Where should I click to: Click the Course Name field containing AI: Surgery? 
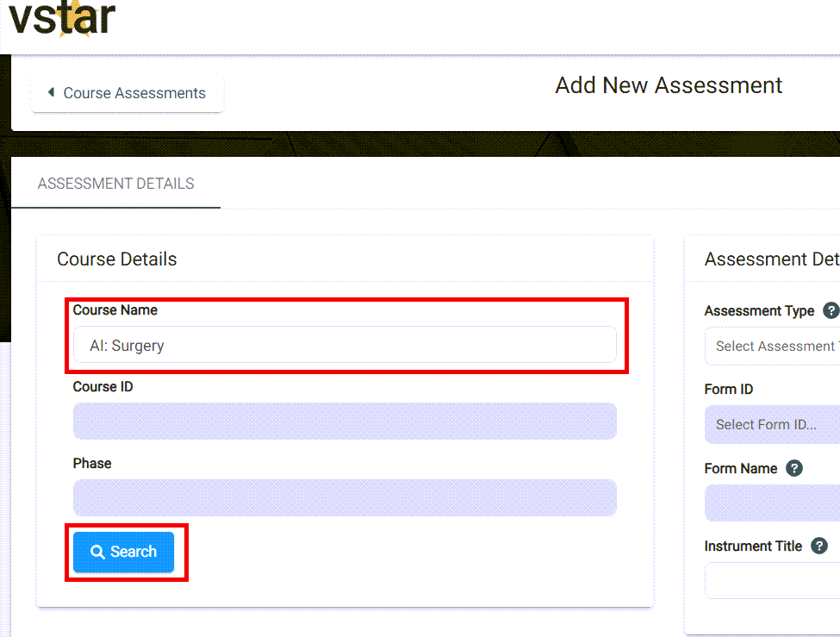345,345
